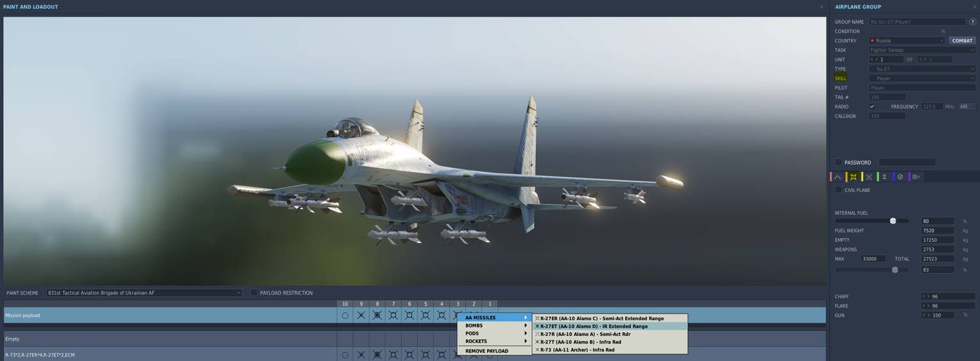Click pylon 7 icon in R-73*2 preset row
The height and width of the screenshot is (361, 980).
[393, 355]
